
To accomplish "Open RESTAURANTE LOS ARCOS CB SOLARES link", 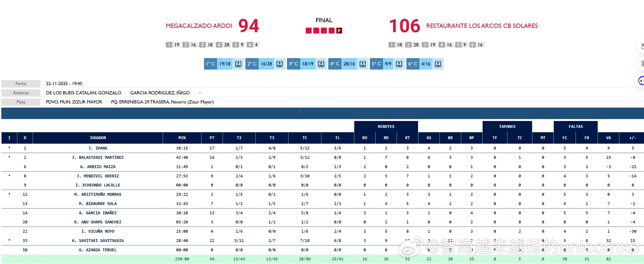I will (482, 26).
